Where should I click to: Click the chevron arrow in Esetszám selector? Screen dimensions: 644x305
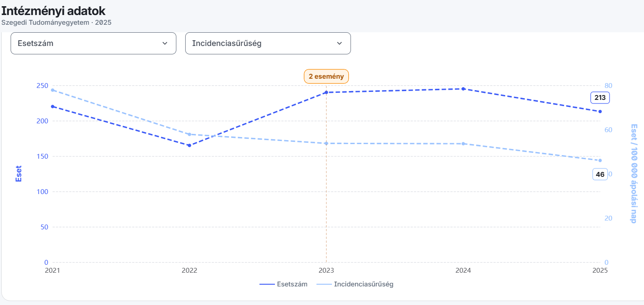pos(165,43)
